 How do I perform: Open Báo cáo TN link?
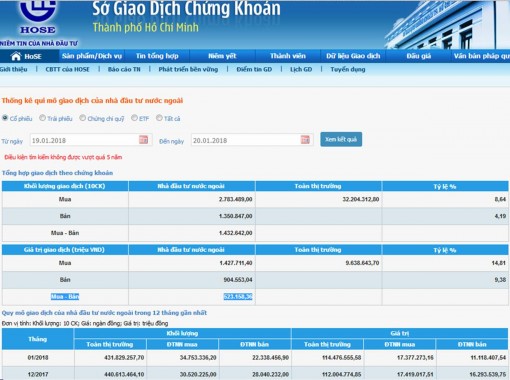[124, 69]
